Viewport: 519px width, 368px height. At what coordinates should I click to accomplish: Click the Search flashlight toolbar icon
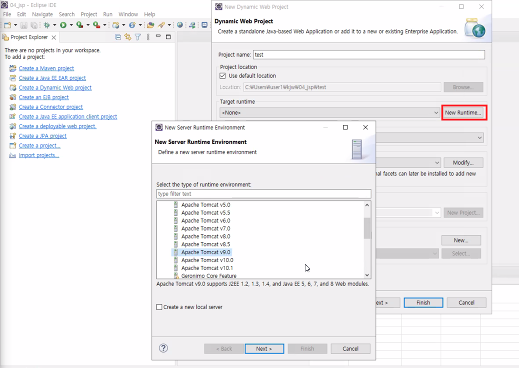(x=161, y=25)
